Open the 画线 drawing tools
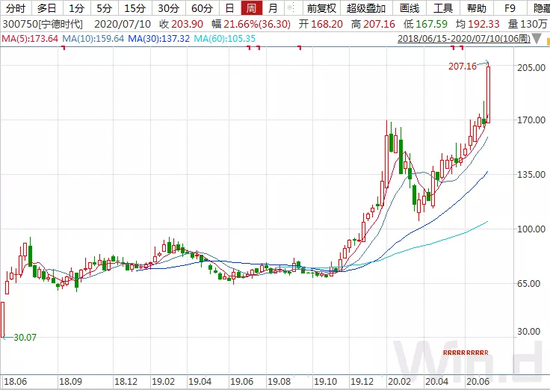Screen dimensions: 550x390 pos(409,8)
